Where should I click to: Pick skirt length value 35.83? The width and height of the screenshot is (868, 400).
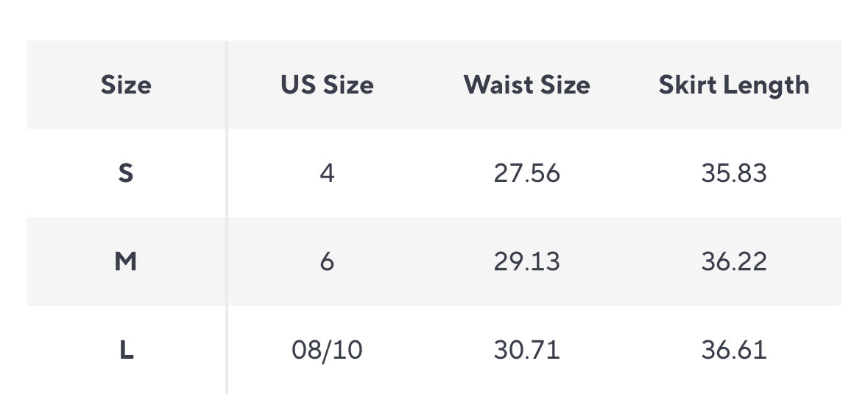[x=733, y=174]
